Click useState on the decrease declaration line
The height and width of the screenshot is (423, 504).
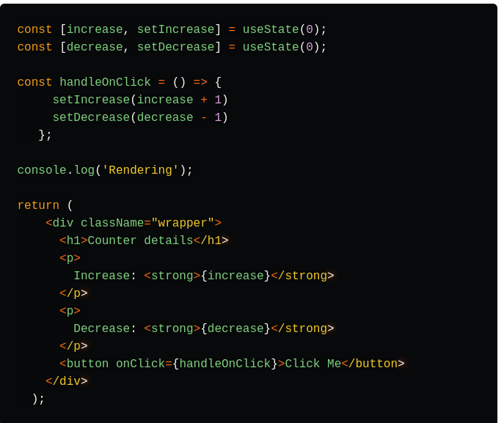coord(271,47)
